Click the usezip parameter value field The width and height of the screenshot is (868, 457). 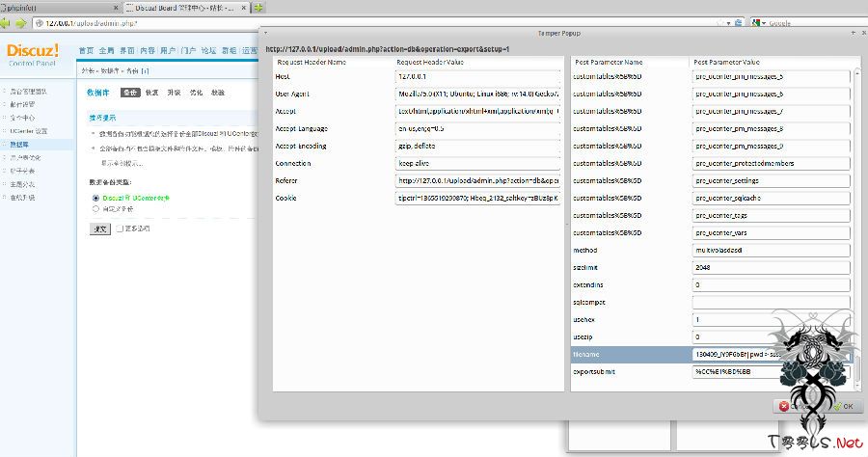click(772, 336)
